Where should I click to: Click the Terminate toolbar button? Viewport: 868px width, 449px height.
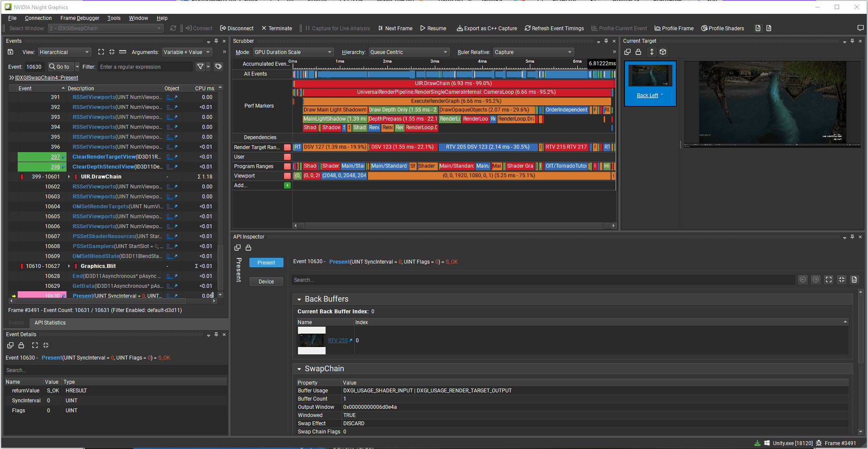pyautogui.click(x=276, y=29)
